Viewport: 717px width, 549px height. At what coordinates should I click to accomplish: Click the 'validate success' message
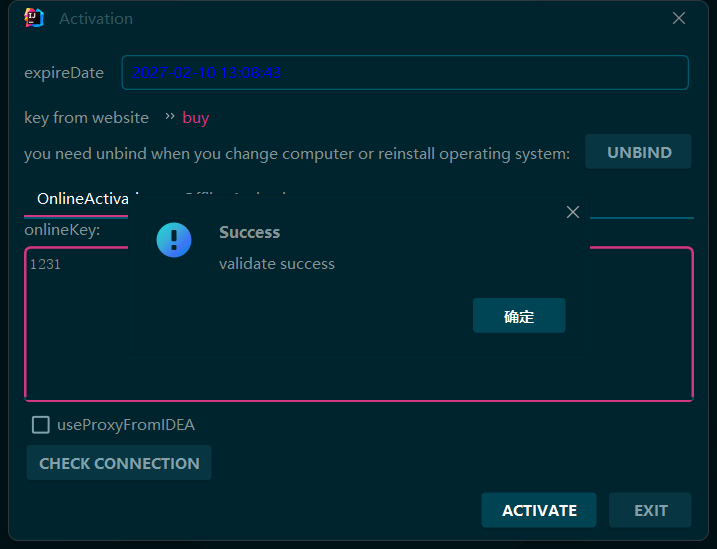(277, 264)
